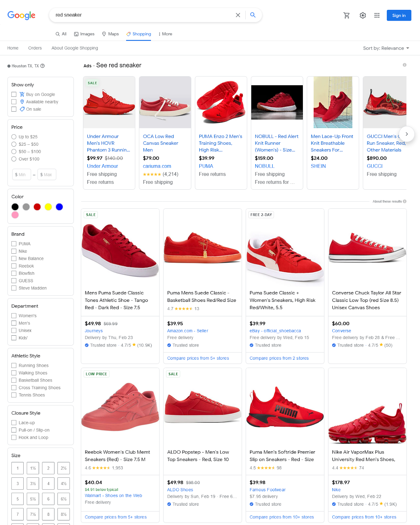Viewport: 420px width, 525px height.
Task: Submit search with the magnifier icon
Action: (253, 15)
